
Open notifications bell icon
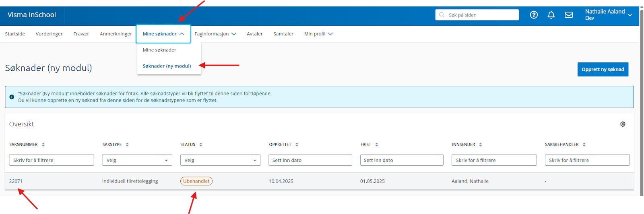(551, 15)
